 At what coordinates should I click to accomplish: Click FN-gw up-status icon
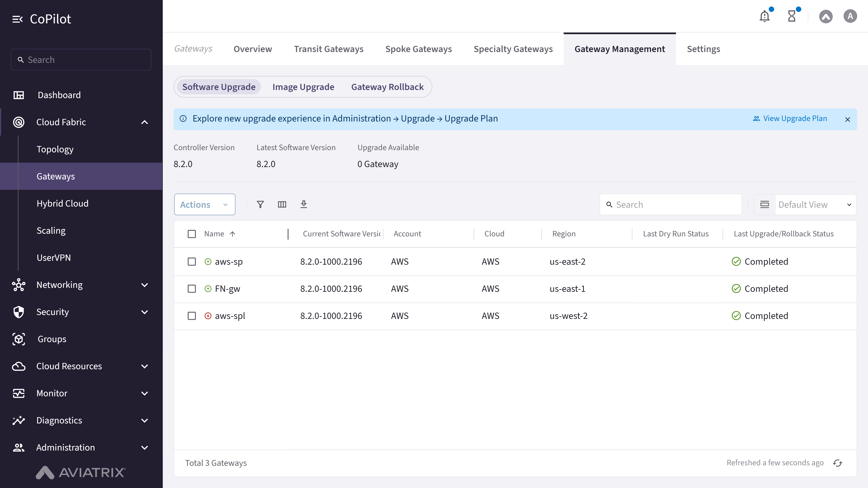point(208,289)
